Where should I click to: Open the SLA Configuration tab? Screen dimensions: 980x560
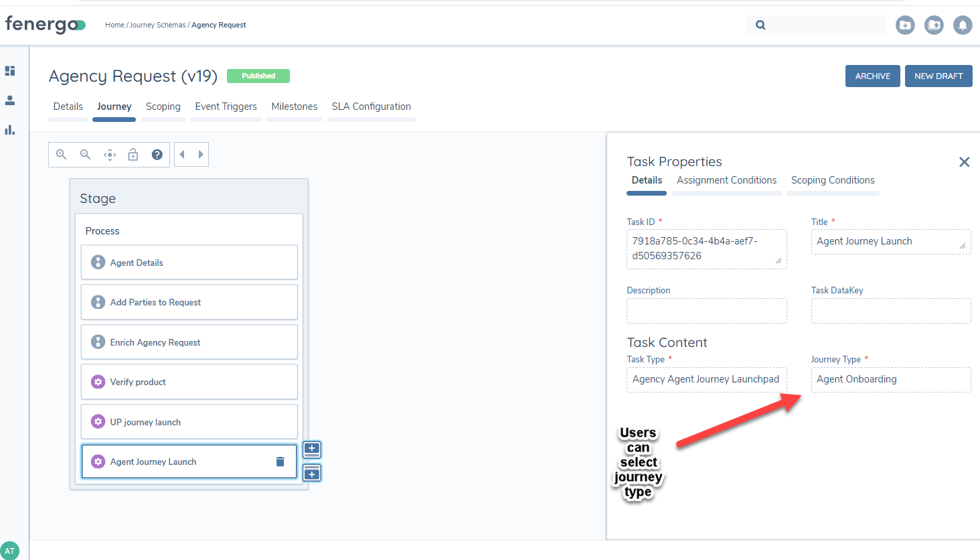(371, 106)
